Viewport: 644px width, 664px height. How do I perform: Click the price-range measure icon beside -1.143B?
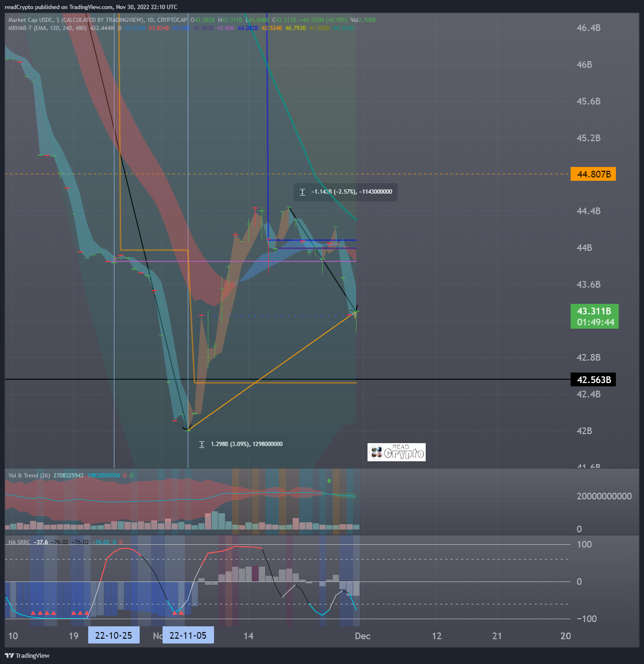[x=302, y=192]
